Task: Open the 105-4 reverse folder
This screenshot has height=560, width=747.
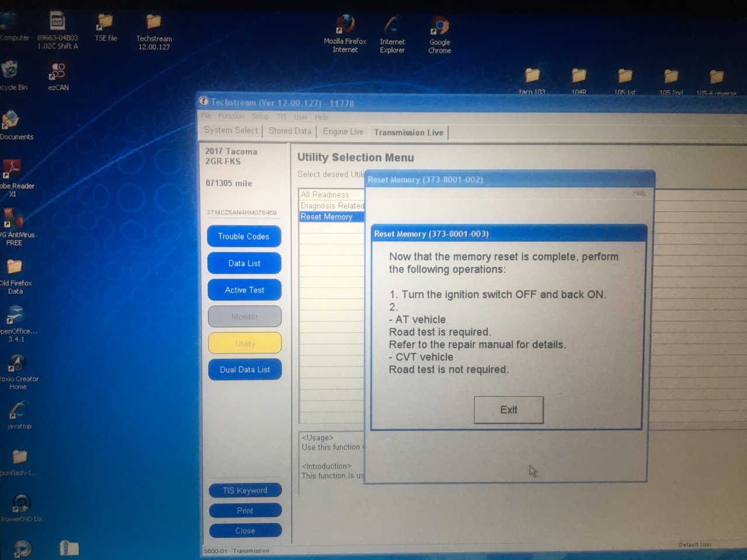Action: (x=716, y=82)
